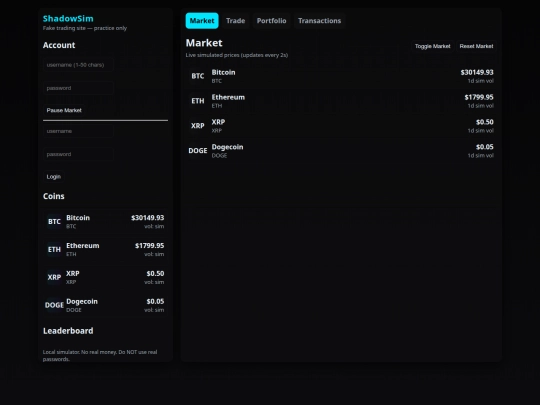Click the ETH icon in the Market list
The width and height of the screenshot is (540, 405).
[x=198, y=101]
